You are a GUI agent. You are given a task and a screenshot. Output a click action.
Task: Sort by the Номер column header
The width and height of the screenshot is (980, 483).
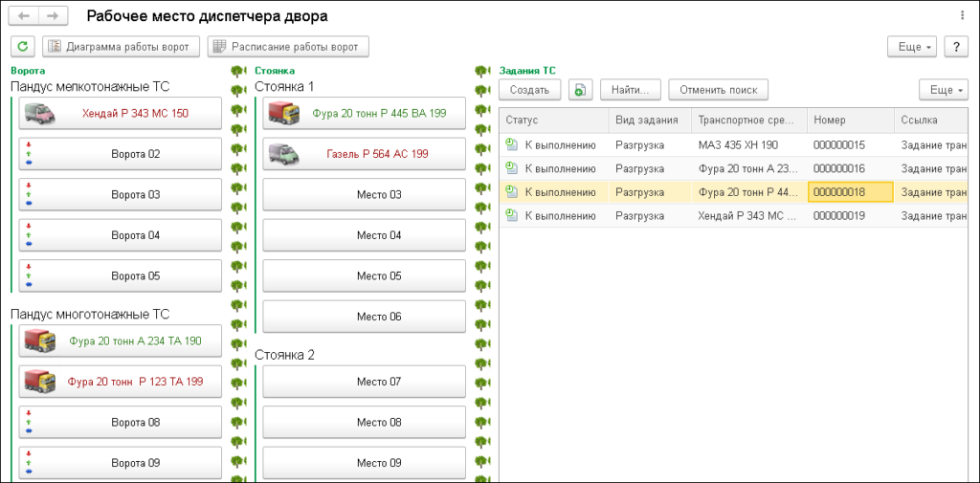pyautogui.click(x=850, y=120)
